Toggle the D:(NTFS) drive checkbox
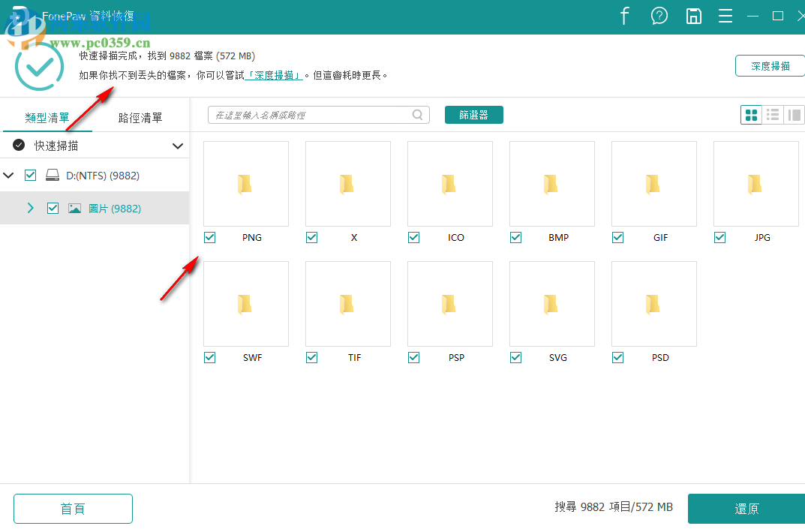805x532 pixels. [31, 175]
